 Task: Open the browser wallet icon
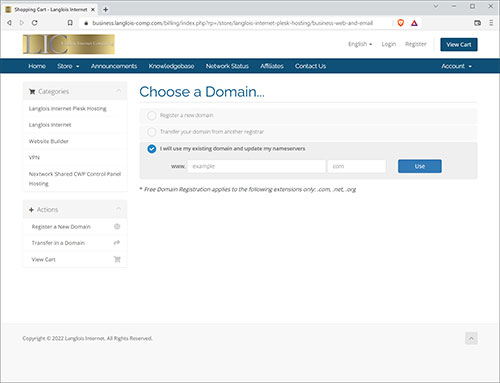477,23
